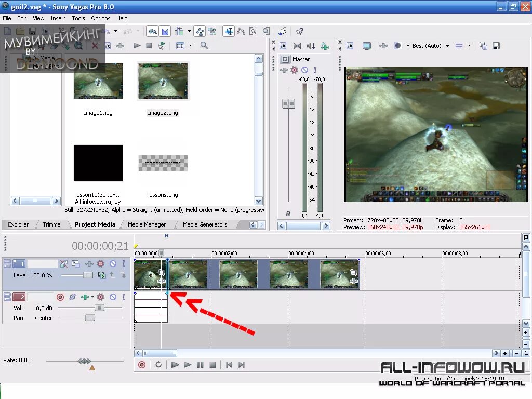Click timeline Record button
This screenshot has height=399, width=532.
[142, 365]
